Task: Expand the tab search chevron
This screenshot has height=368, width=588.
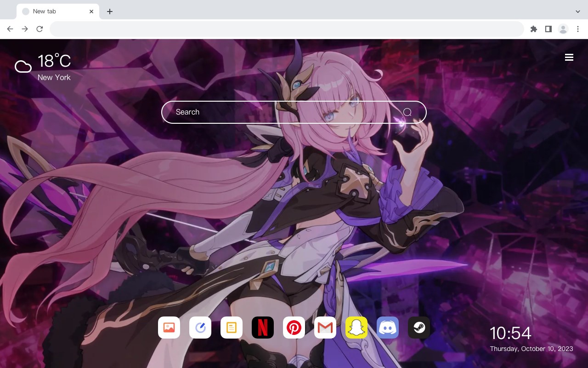Action: coord(578,11)
